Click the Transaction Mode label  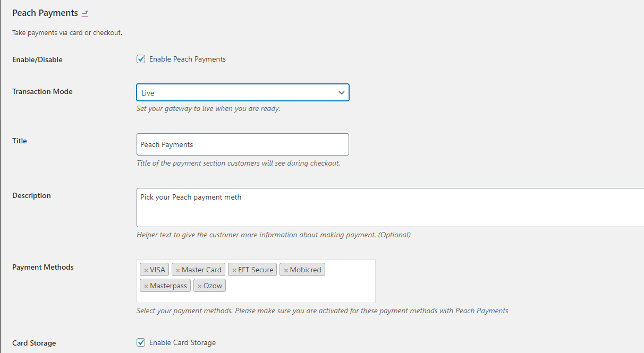[43, 91]
